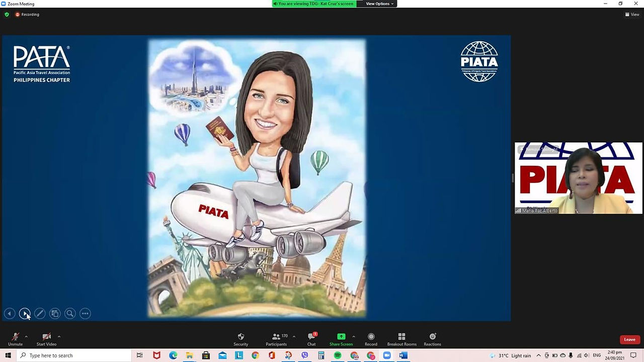Switch to Zoom taskbar icon
The height and width of the screenshot is (362, 644).
[387, 355]
